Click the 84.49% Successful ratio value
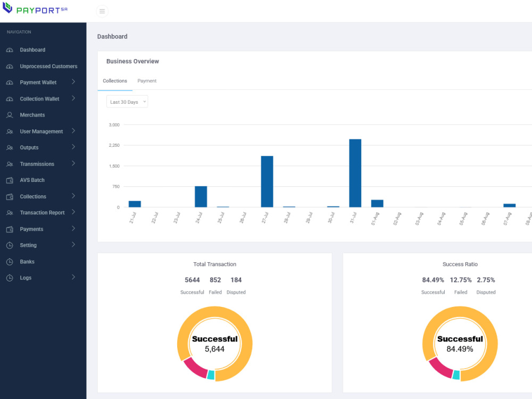The image size is (532, 399). [x=433, y=280]
